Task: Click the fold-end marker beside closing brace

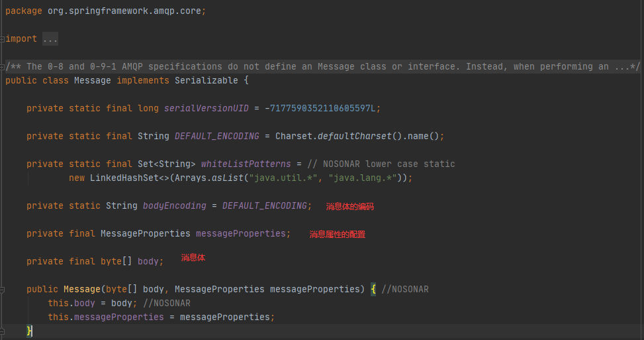Action: (2, 331)
